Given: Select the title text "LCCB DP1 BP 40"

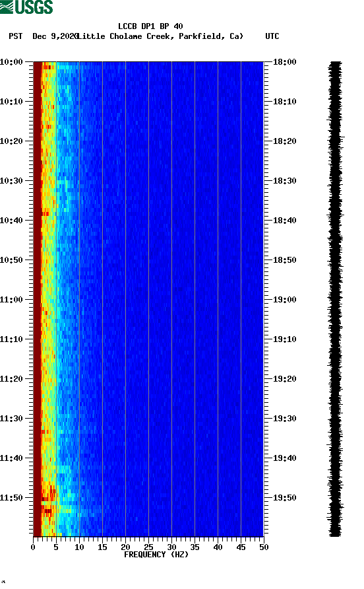Looking at the screenshot, I should 150,26.
